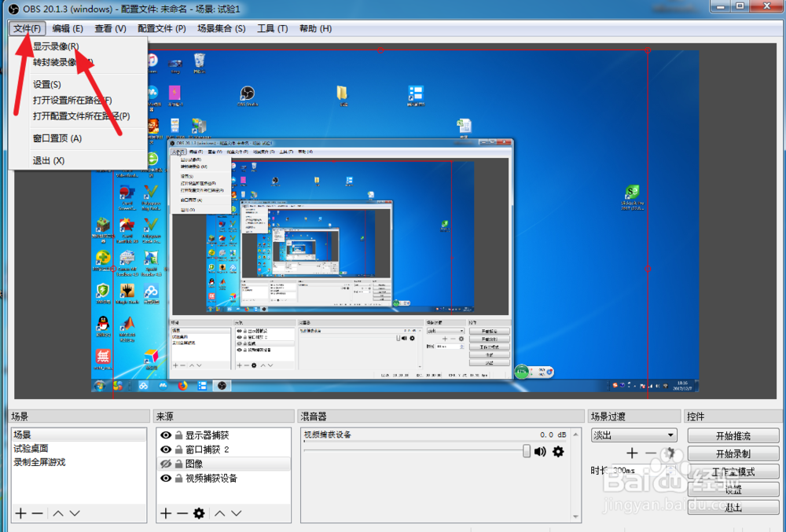Click the 视频捕获设备 volume slider handle
This screenshot has height=532, width=786.
click(x=527, y=450)
